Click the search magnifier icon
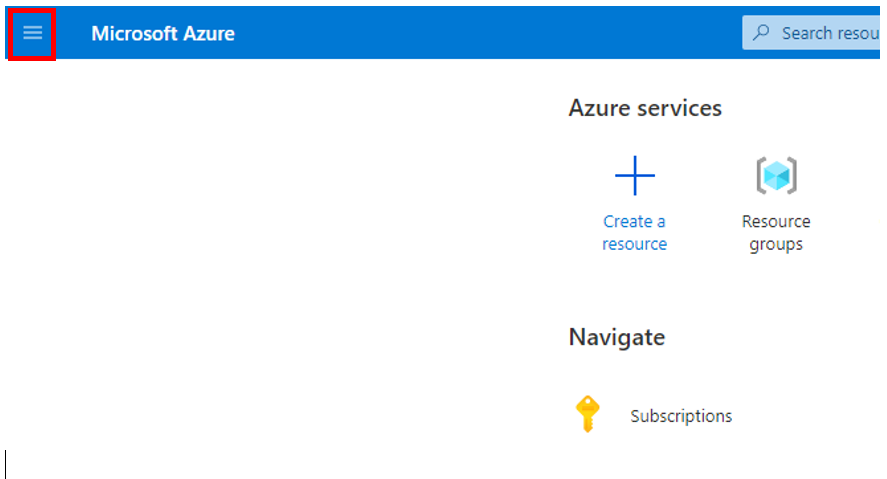This screenshot has width=887, height=479. (762, 33)
